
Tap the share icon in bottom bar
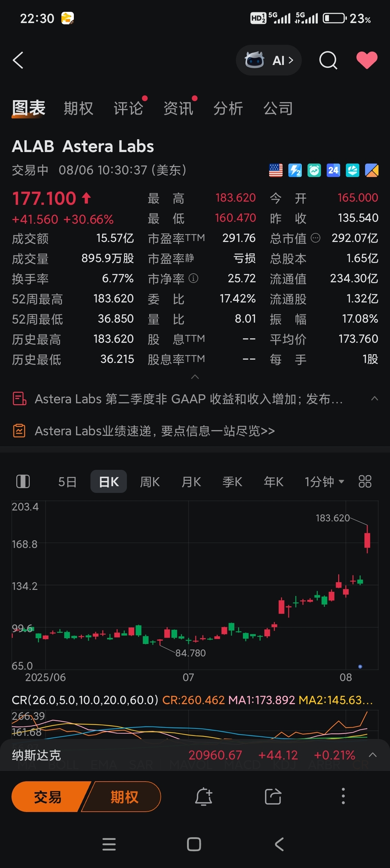point(273,797)
